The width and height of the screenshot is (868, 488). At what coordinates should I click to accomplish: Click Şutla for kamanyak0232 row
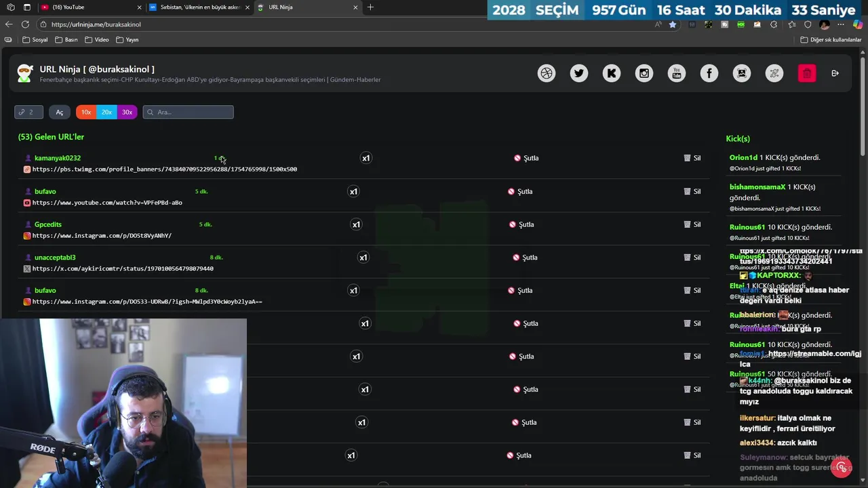tap(526, 158)
